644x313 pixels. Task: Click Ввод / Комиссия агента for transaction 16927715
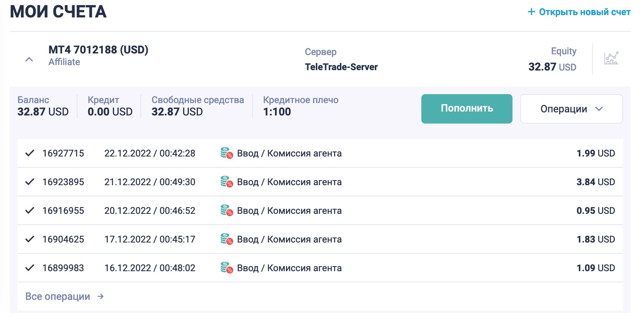[x=289, y=153]
